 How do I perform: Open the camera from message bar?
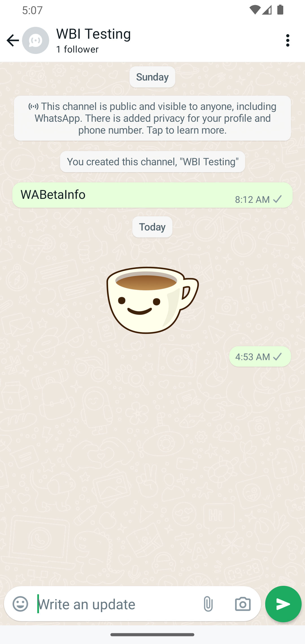(x=243, y=604)
